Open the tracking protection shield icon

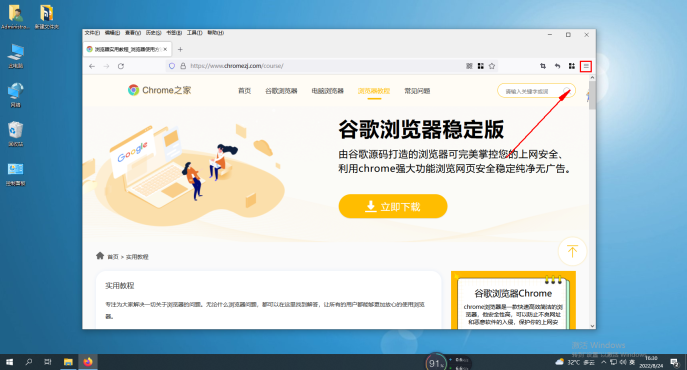point(172,66)
